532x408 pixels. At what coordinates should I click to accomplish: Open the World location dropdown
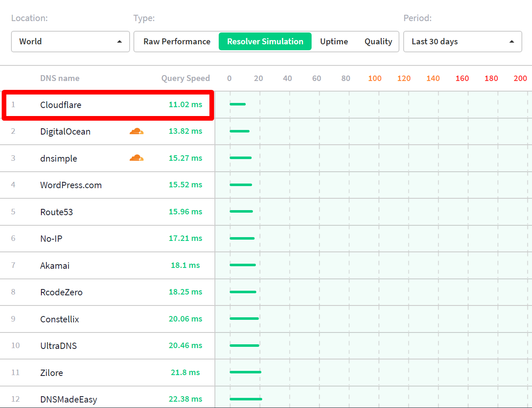[71, 41]
